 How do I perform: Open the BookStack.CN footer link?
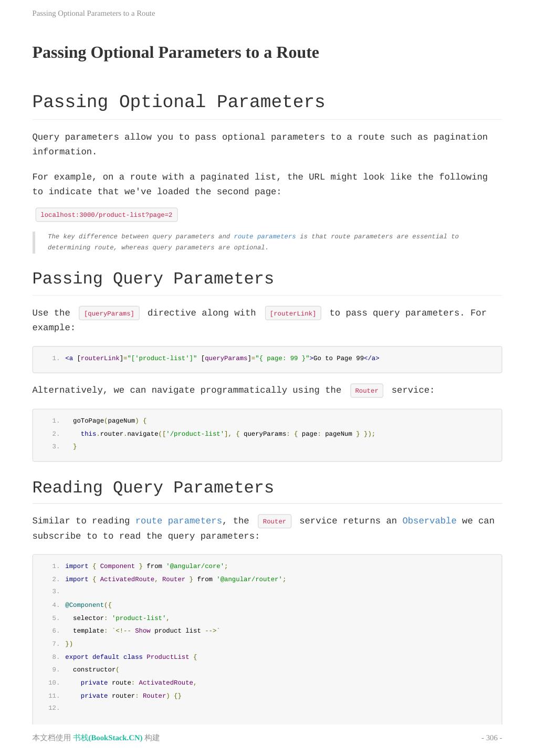108,738
